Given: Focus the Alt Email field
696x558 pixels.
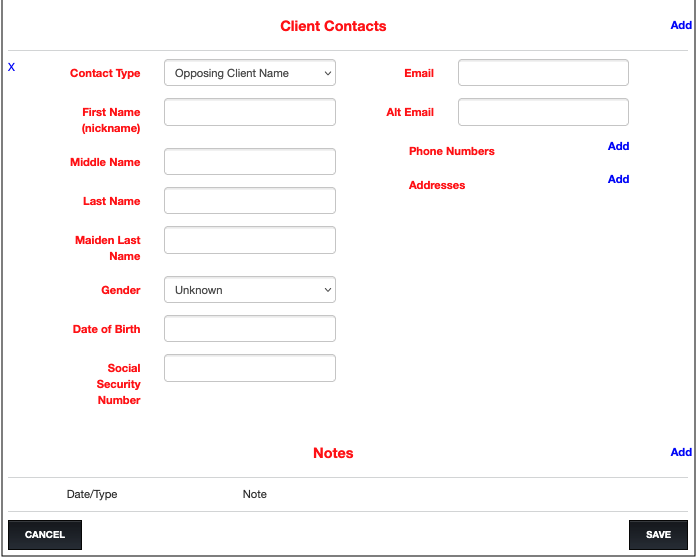Looking at the screenshot, I should (543, 112).
